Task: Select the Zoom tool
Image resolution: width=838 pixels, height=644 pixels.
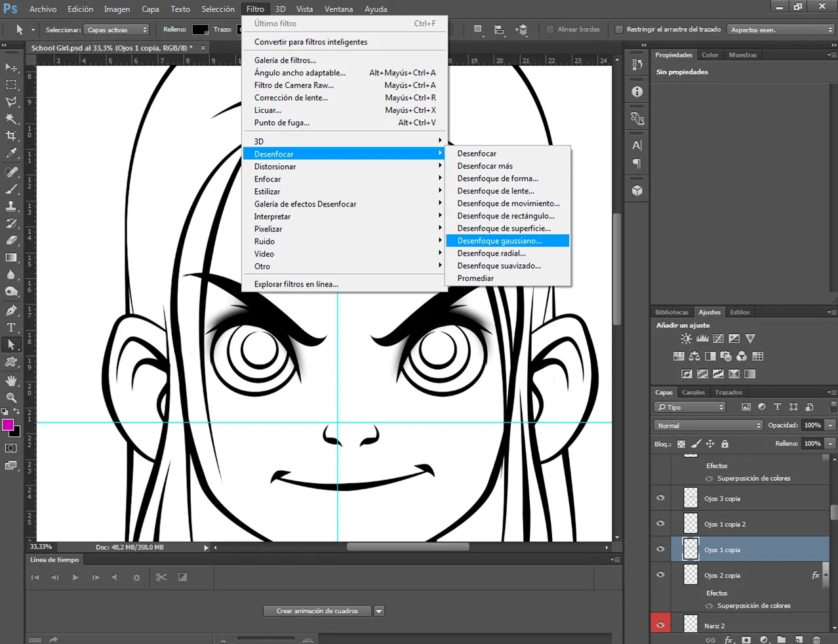Action: [x=11, y=397]
